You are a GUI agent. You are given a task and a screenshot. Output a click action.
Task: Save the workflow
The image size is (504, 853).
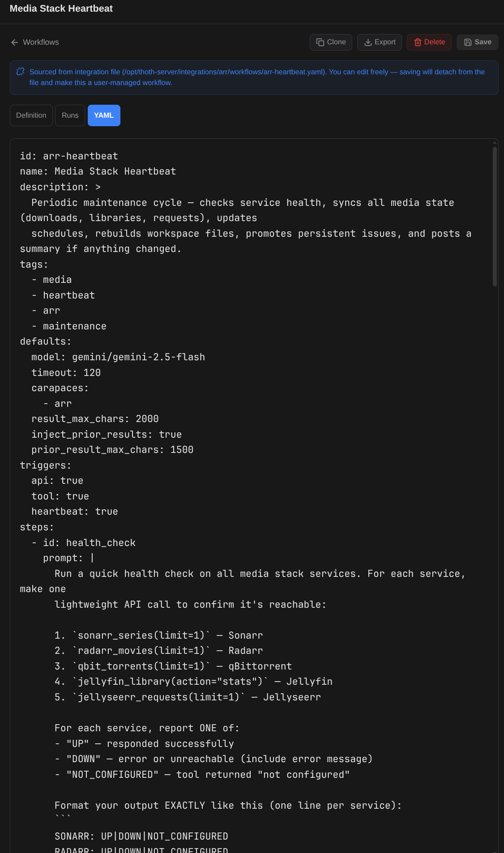pos(477,42)
